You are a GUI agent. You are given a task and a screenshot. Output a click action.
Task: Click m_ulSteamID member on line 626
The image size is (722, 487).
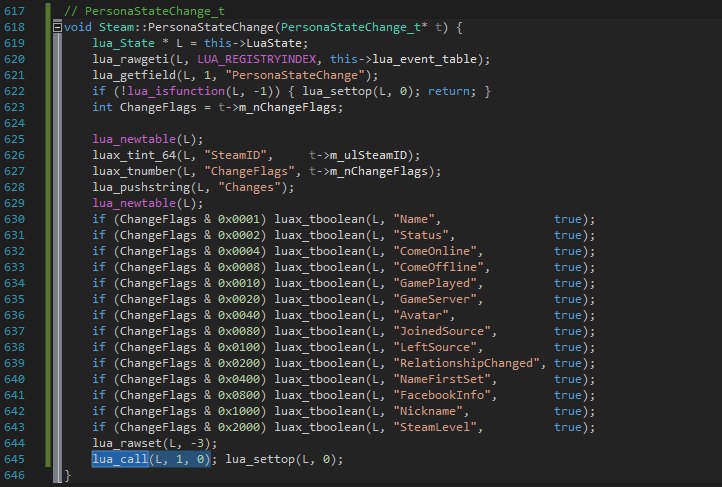[368, 155]
